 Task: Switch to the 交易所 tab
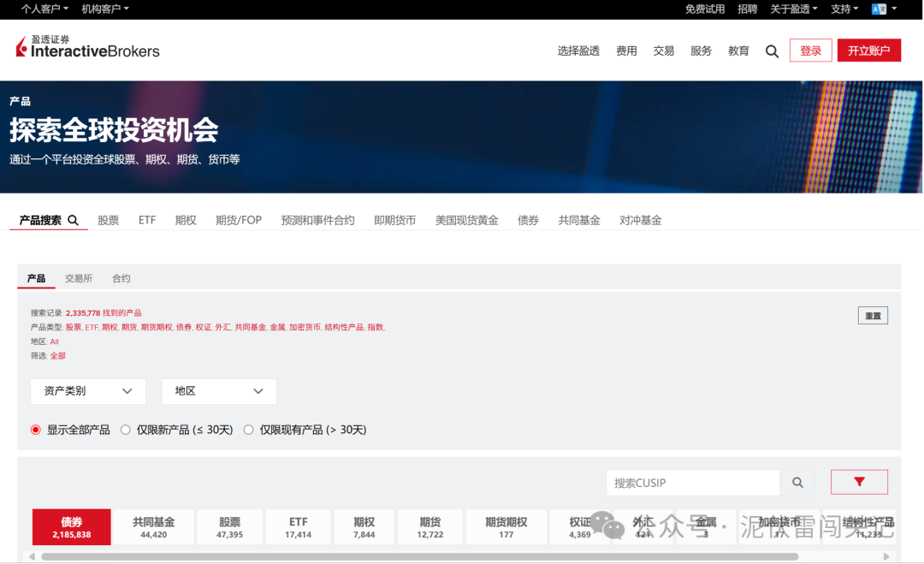(78, 277)
